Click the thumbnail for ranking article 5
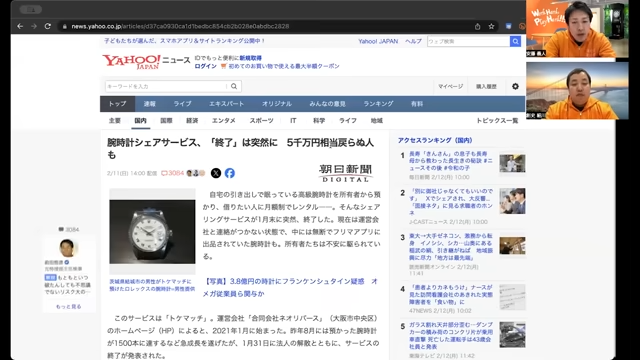The width and height of the screenshot is (640, 360). click(512, 335)
